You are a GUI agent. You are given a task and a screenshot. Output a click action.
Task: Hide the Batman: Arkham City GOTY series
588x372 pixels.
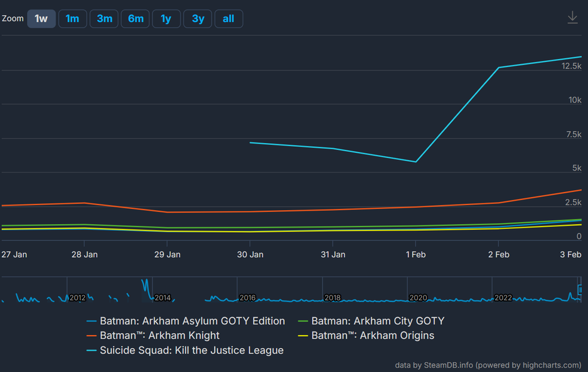coord(377,321)
